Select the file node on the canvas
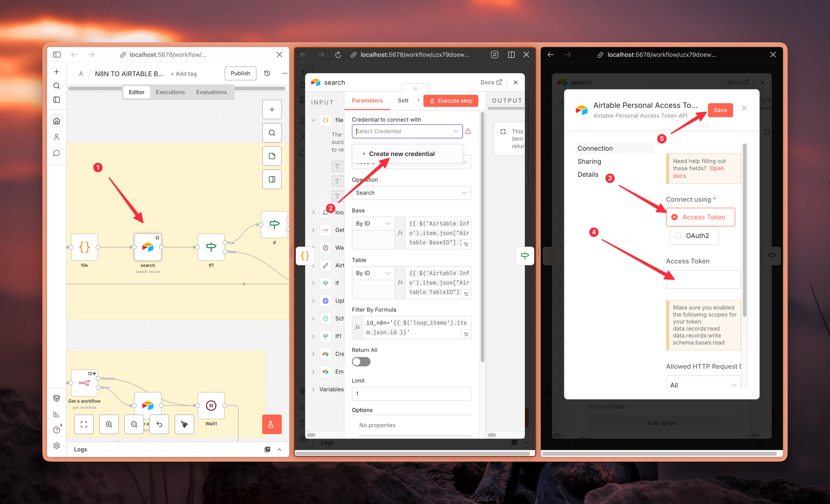 [84, 247]
